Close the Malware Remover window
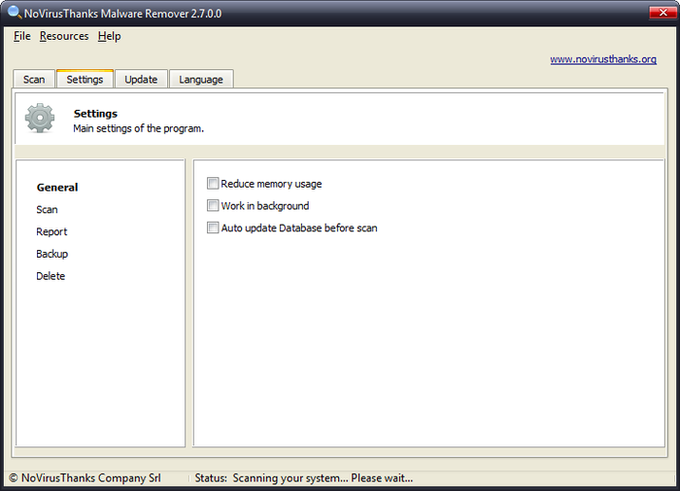Screen dimensions: 680x491 (x=663, y=13)
